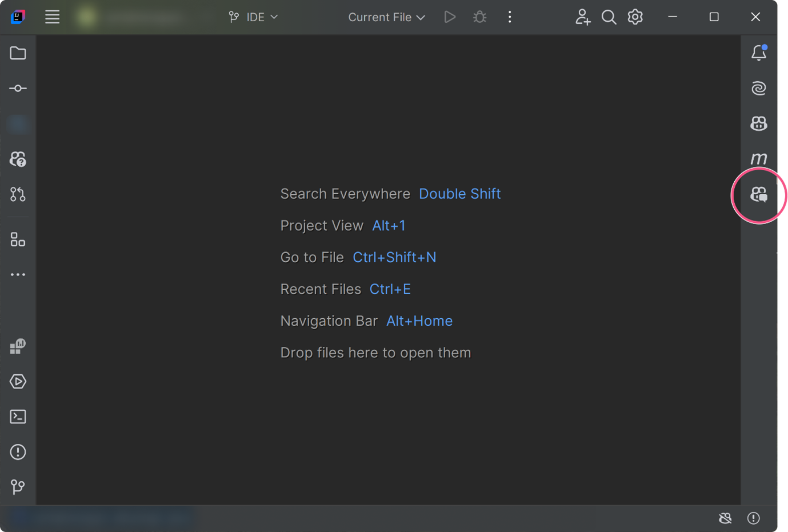788x532 pixels.
Task: Start debugging with the bug icon
Action: pos(479,17)
